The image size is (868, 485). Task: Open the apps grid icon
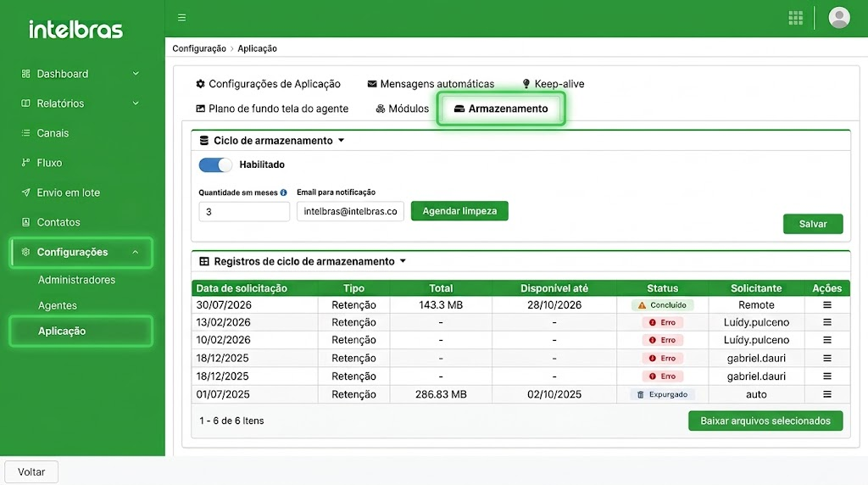[x=795, y=18]
